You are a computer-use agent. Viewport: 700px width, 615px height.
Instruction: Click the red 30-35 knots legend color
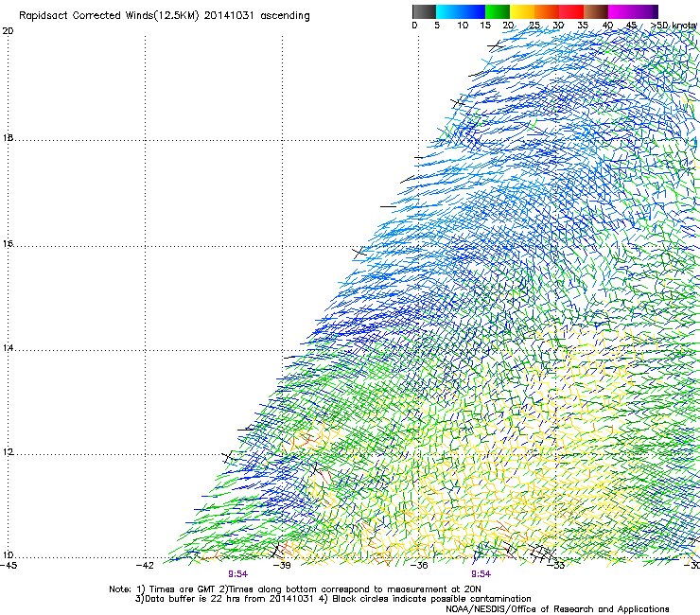point(571,11)
